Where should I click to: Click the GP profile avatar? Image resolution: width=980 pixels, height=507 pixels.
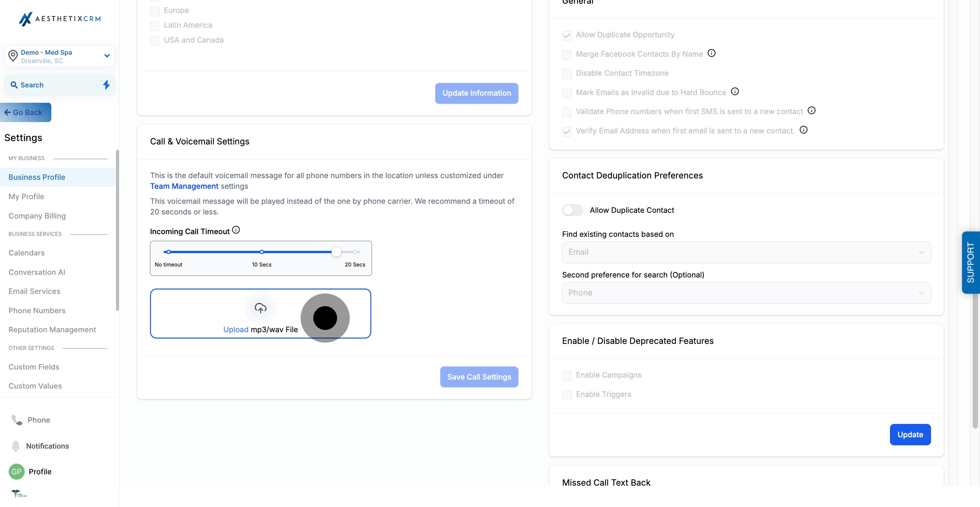point(16,472)
